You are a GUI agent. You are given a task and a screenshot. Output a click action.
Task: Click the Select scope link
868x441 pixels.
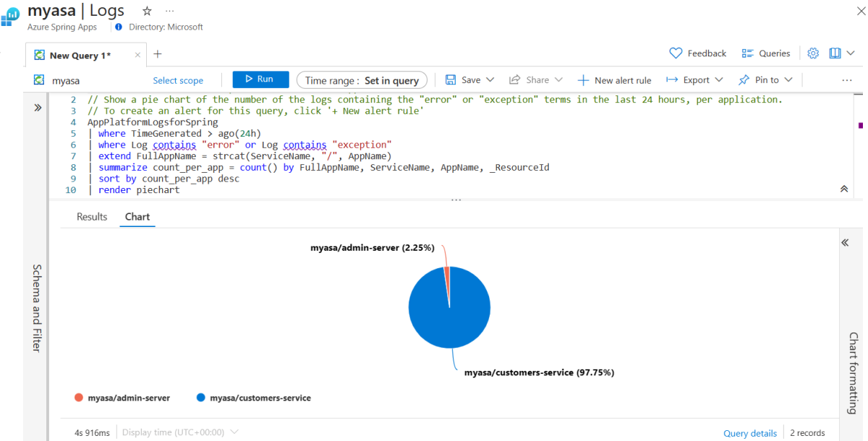click(178, 81)
